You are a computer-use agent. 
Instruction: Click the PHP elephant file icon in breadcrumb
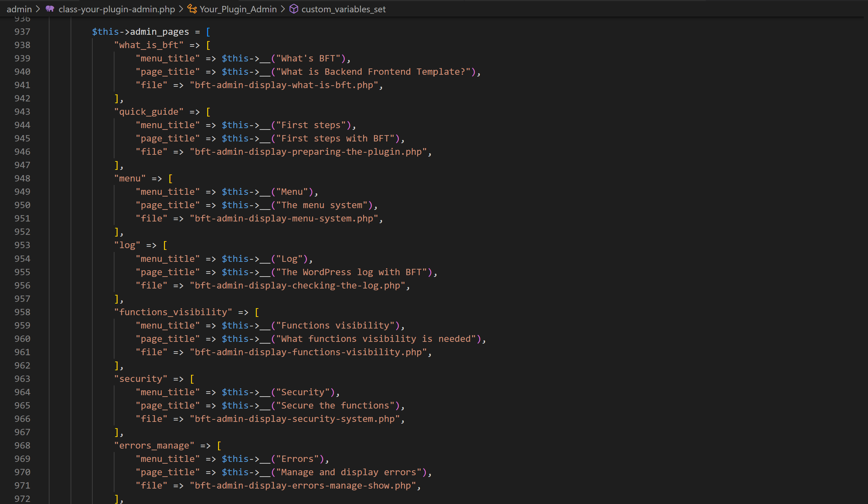click(x=50, y=9)
